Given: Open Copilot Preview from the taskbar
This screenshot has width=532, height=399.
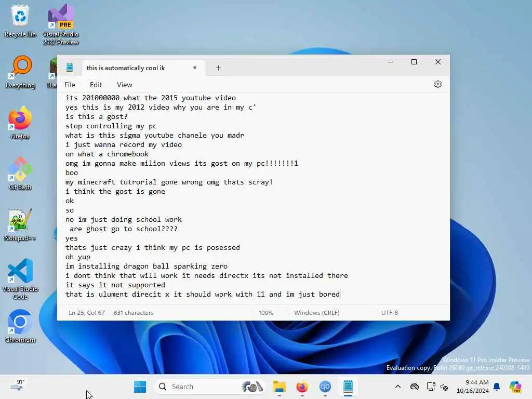Looking at the screenshot, I should (x=516, y=387).
